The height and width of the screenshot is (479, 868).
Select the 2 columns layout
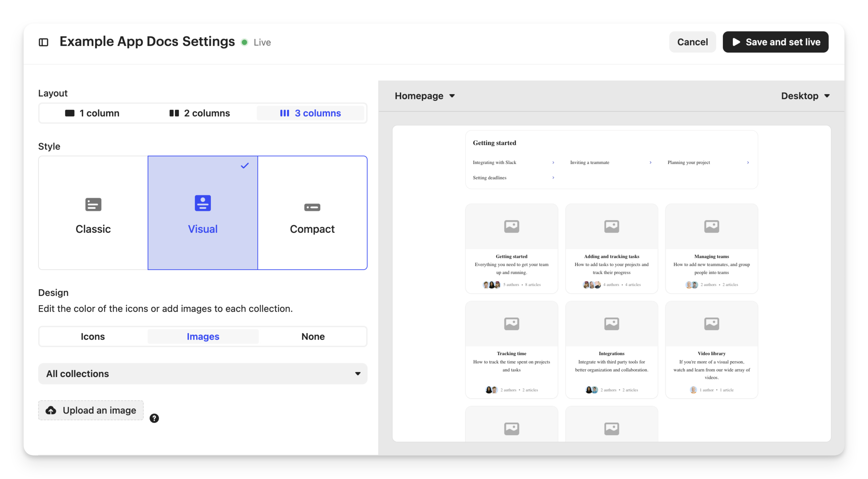[x=200, y=113]
